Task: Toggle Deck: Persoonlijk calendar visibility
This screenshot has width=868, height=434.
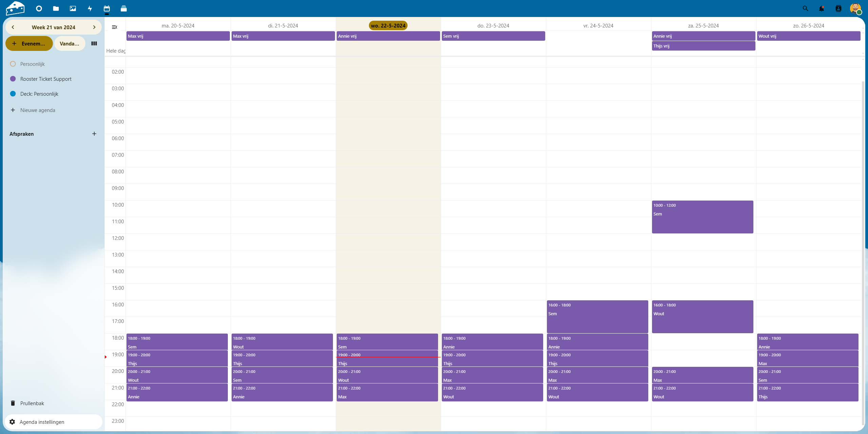Action: tap(13, 94)
